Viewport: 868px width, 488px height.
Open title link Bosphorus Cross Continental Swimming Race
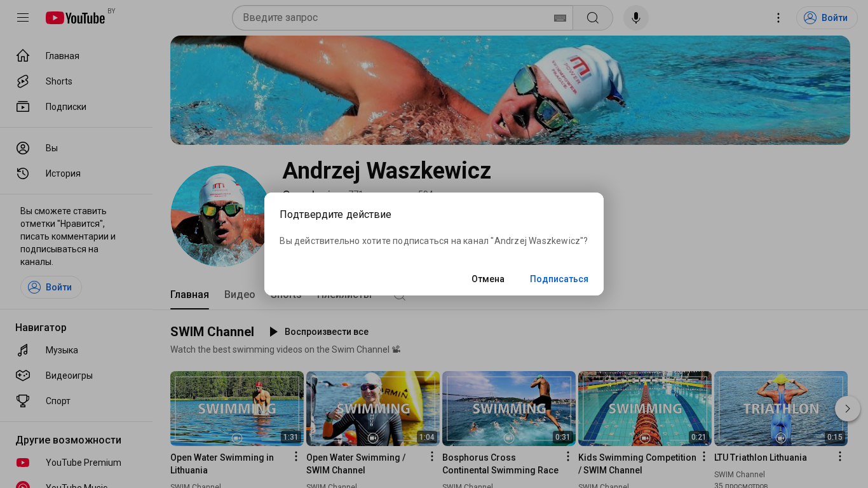(500, 464)
